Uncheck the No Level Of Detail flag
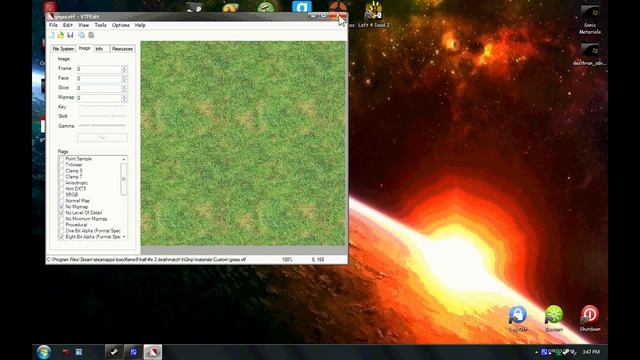 [x=62, y=213]
